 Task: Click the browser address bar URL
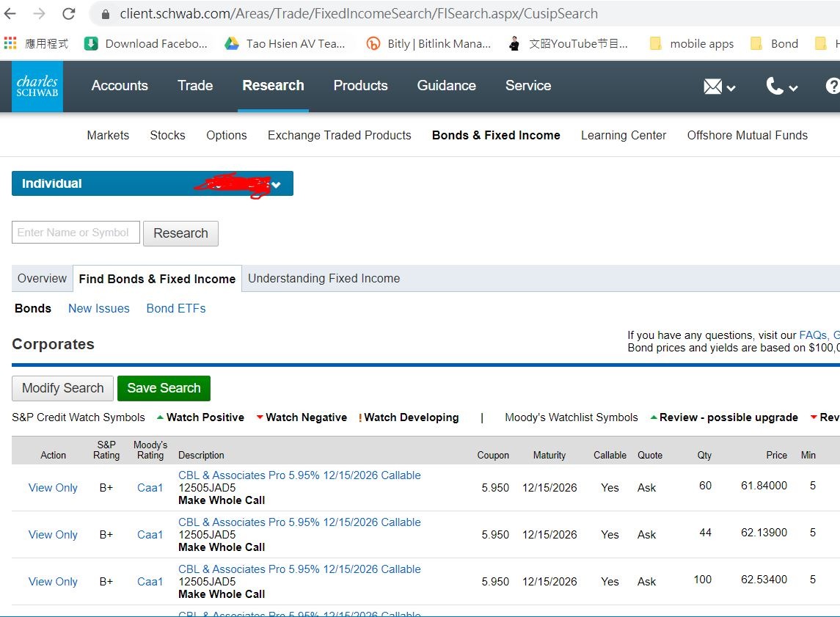tap(359, 13)
